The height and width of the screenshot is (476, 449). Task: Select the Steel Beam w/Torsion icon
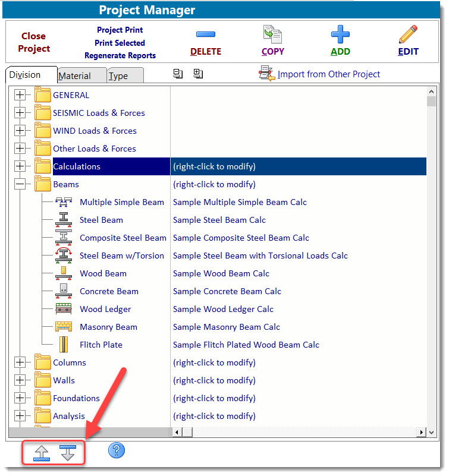(x=63, y=256)
